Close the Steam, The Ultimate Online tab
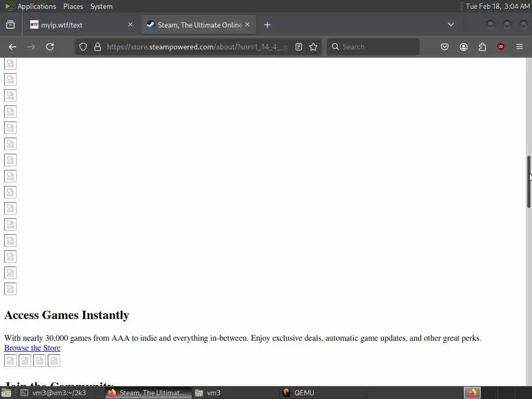The width and height of the screenshot is (532, 399). [x=247, y=24]
